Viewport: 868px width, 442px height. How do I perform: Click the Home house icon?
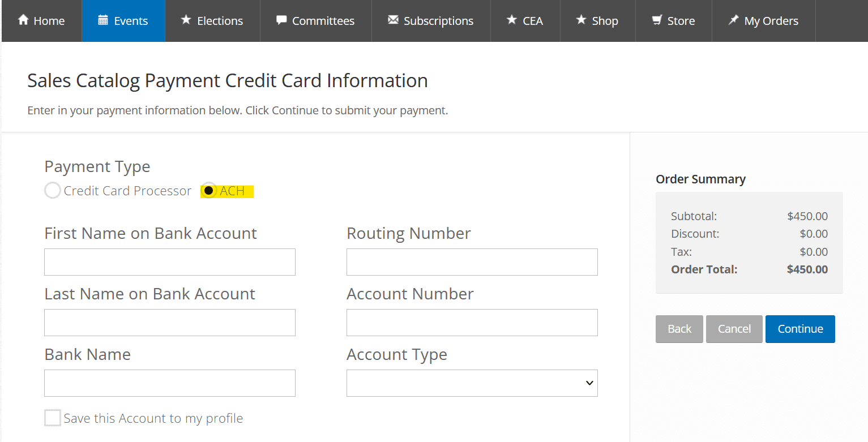click(x=24, y=20)
